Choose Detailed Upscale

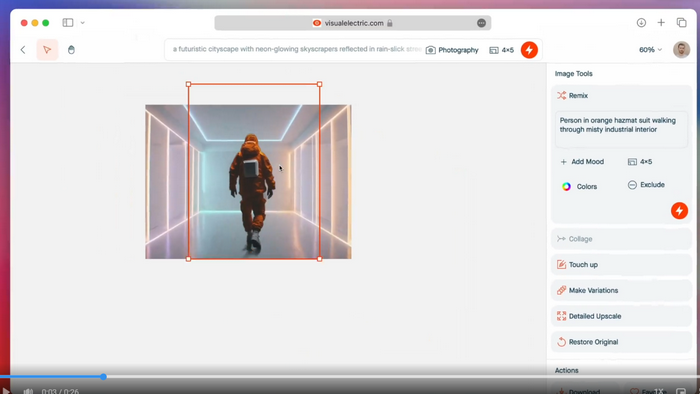621,316
